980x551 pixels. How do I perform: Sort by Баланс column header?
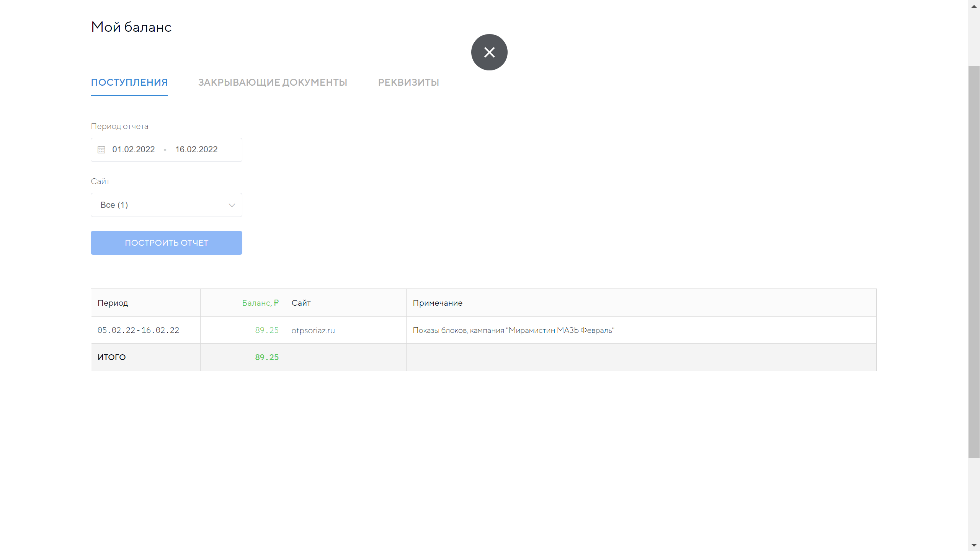[260, 303]
